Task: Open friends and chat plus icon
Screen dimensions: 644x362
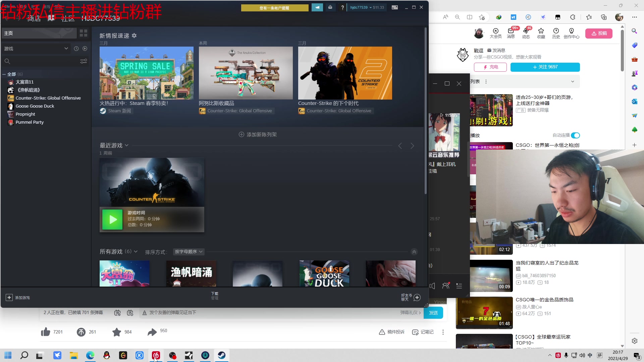Action: (x=417, y=298)
